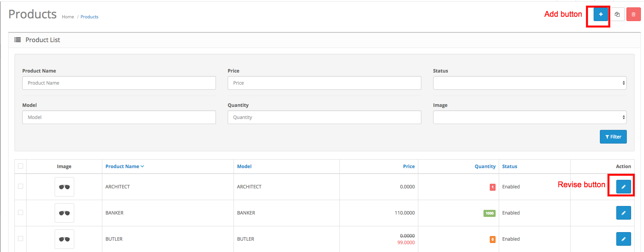Go to Home in the breadcrumb
The image size is (644, 252).
click(68, 17)
